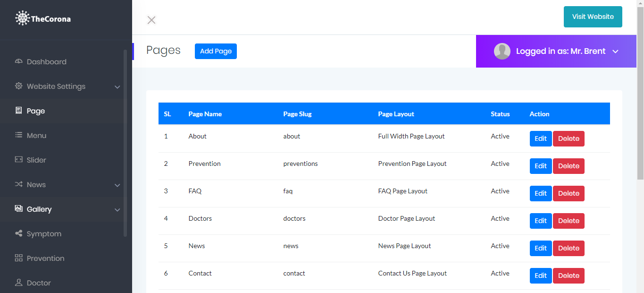644x293 pixels.
Task: Expand the Gallery submenu arrow
Action: click(117, 210)
